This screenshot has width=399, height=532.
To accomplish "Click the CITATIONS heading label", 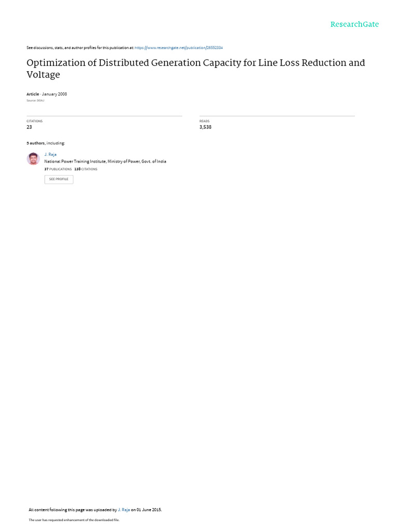I will coord(35,121).
